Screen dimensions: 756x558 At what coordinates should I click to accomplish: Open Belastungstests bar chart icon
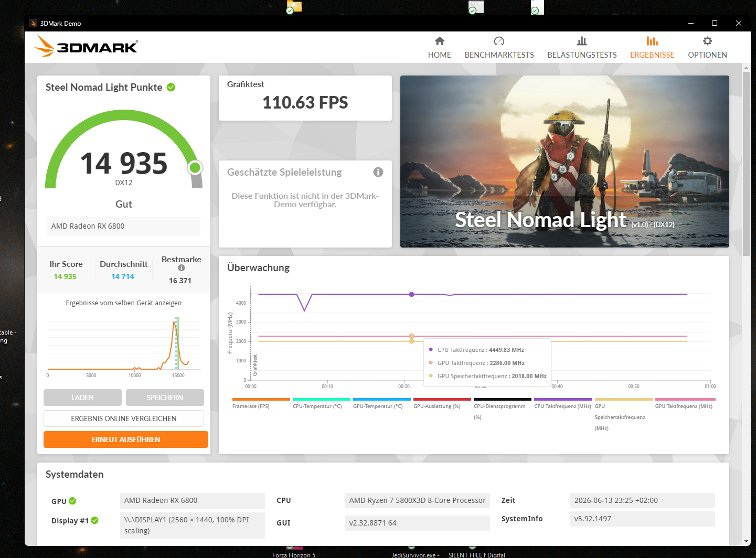click(582, 41)
